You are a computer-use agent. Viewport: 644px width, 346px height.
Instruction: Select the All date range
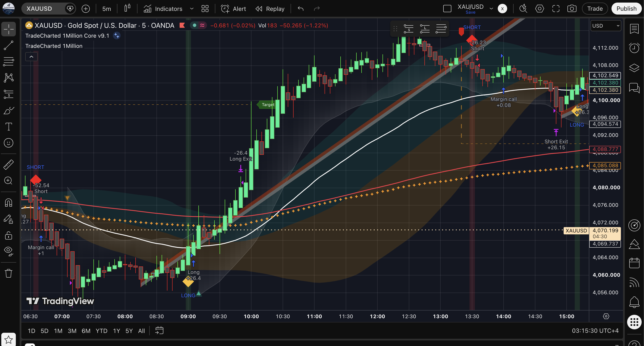(x=142, y=331)
